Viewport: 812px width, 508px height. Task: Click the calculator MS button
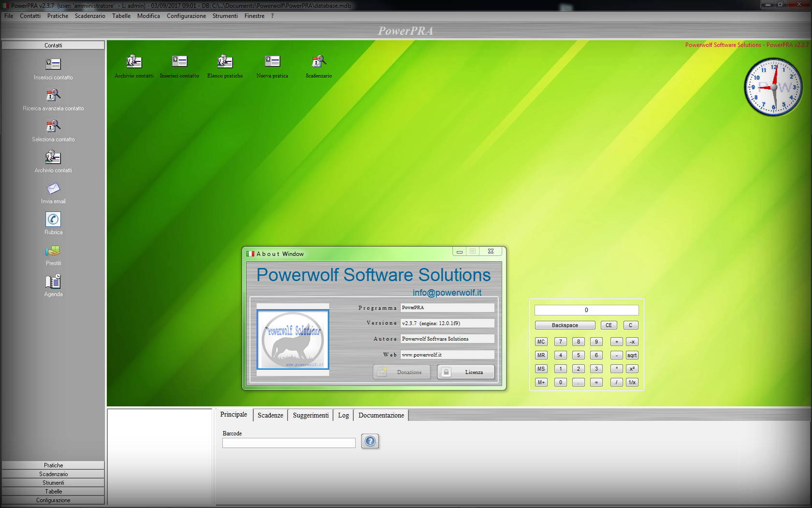(x=541, y=369)
